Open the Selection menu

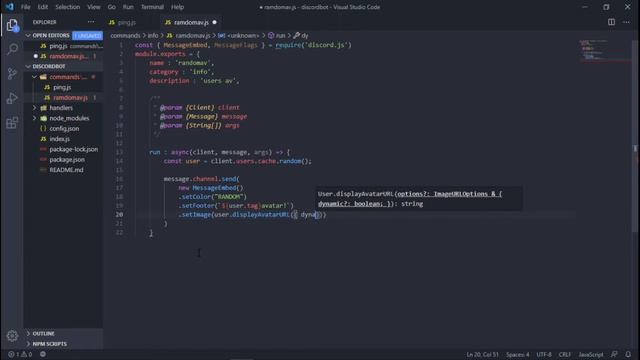(x=67, y=7)
